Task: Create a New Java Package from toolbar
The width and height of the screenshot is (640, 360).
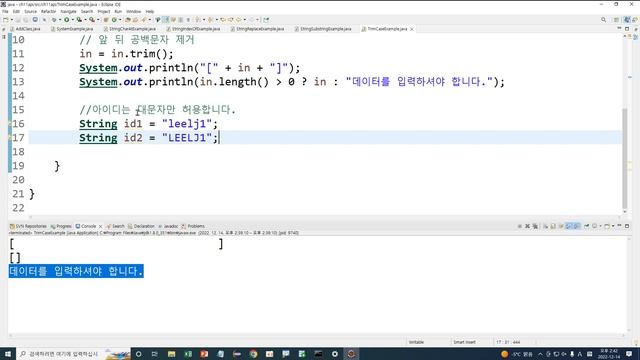Action: coord(106,20)
